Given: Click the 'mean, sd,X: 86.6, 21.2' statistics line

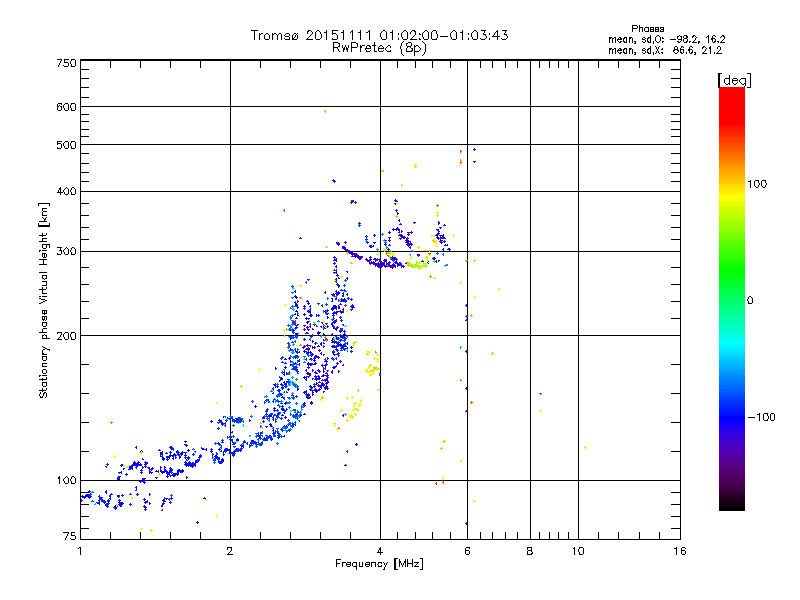Looking at the screenshot, I should (665, 50).
